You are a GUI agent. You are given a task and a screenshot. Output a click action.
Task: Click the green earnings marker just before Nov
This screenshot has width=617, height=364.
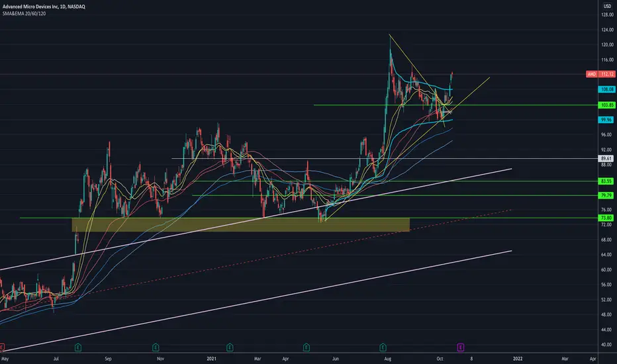coord(156,347)
